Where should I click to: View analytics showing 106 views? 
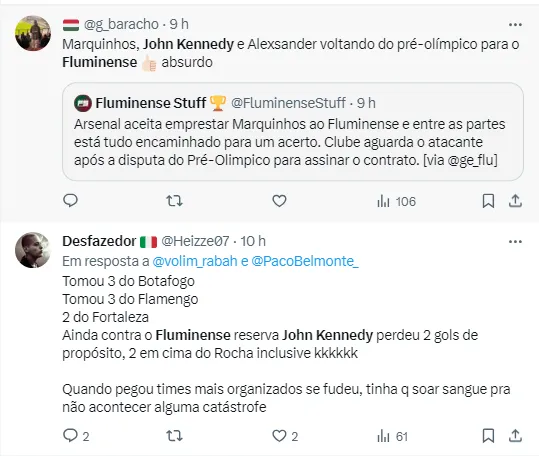pyautogui.click(x=396, y=201)
